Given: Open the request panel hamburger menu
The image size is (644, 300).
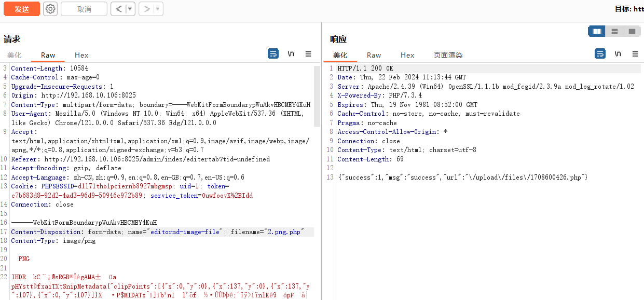Looking at the screenshot, I should click(308, 54).
